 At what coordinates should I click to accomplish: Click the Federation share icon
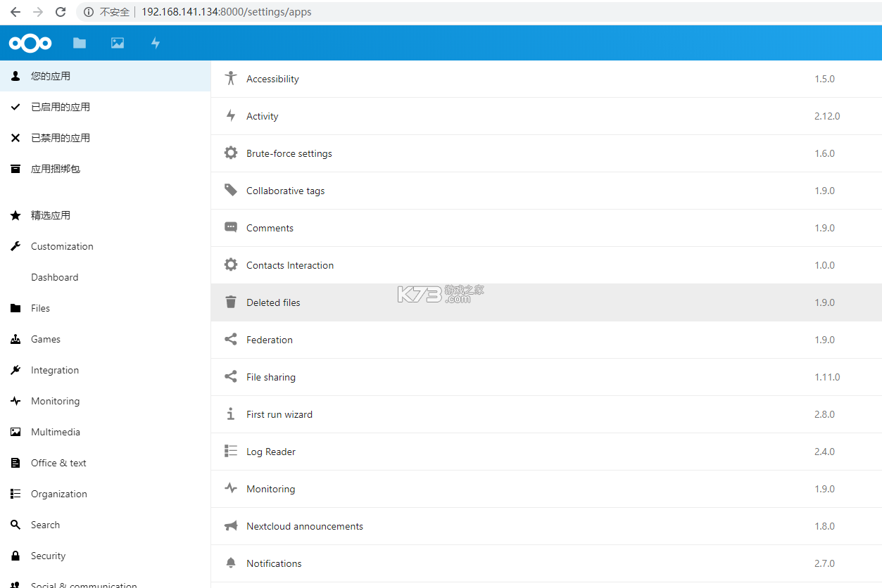[x=231, y=340]
